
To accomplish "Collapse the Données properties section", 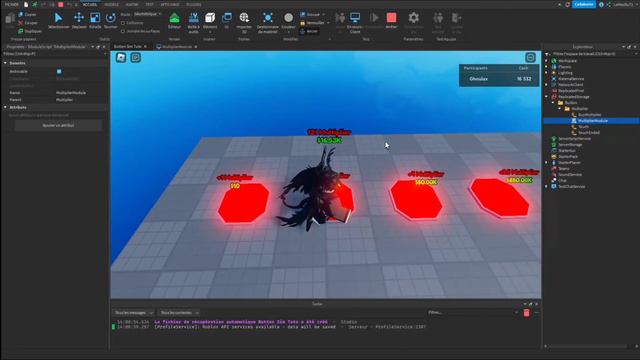I will pyautogui.click(x=5, y=63).
